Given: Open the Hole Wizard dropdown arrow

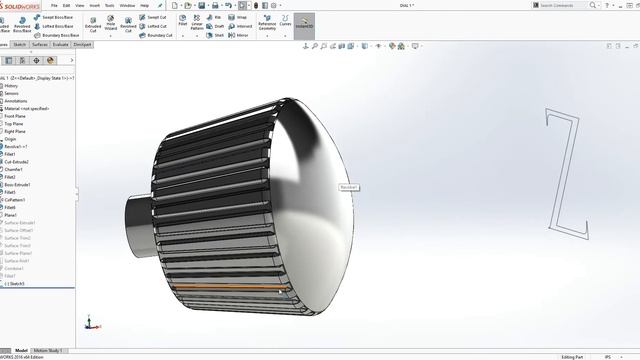Looking at the screenshot, I should (111, 36).
